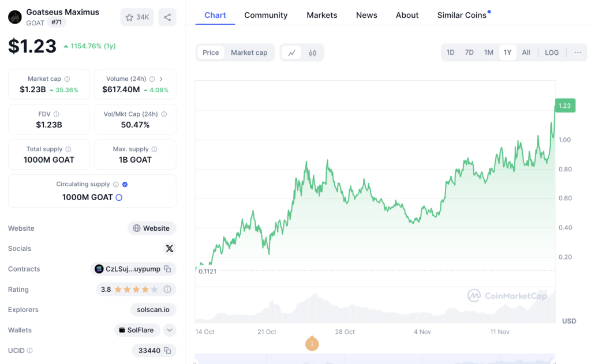Set chart range to 1Y
The height and width of the screenshot is (364, 591).
click(508, 52)
